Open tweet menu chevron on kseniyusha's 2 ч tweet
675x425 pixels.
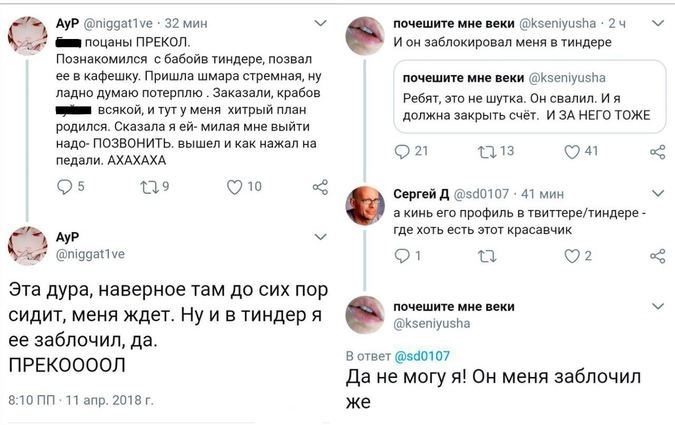coord(657,22)
